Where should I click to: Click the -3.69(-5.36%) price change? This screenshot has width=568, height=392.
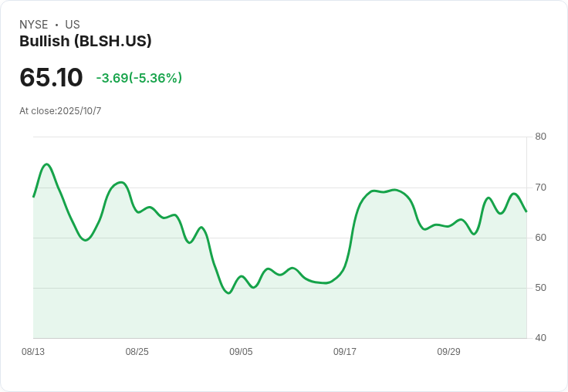(x=139, y=78)
